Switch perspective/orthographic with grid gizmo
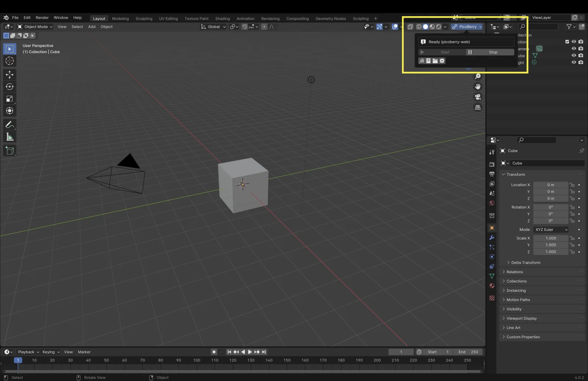 pyautogui.click(x=478, y=107)
